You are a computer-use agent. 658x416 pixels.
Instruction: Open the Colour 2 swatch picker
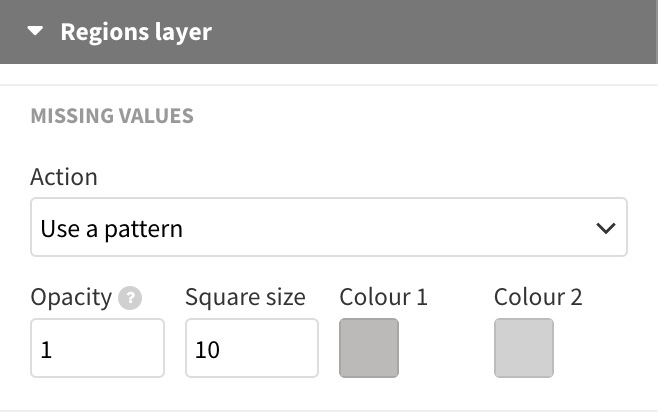pos(524,348)
